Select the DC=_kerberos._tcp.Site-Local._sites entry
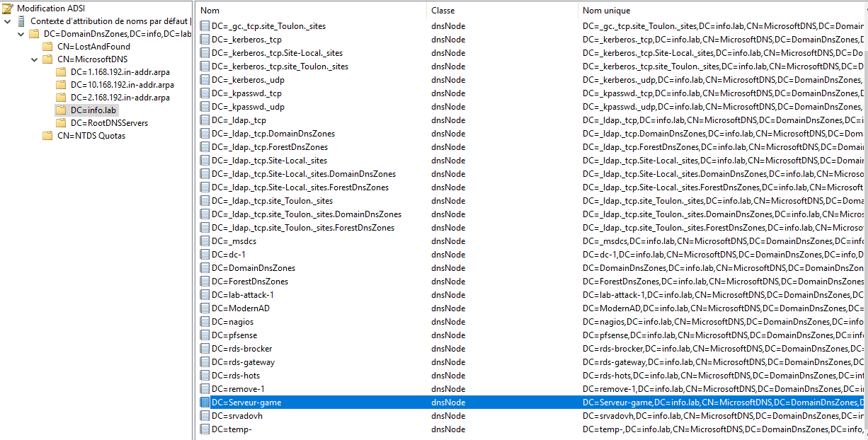 pyautogui.click(x=277, y=53)
